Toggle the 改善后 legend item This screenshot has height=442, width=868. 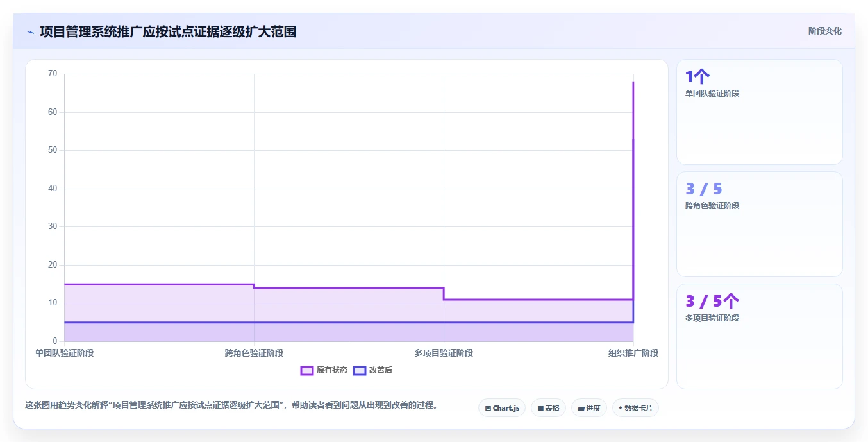pyautogui.click(x=372, y=370)
